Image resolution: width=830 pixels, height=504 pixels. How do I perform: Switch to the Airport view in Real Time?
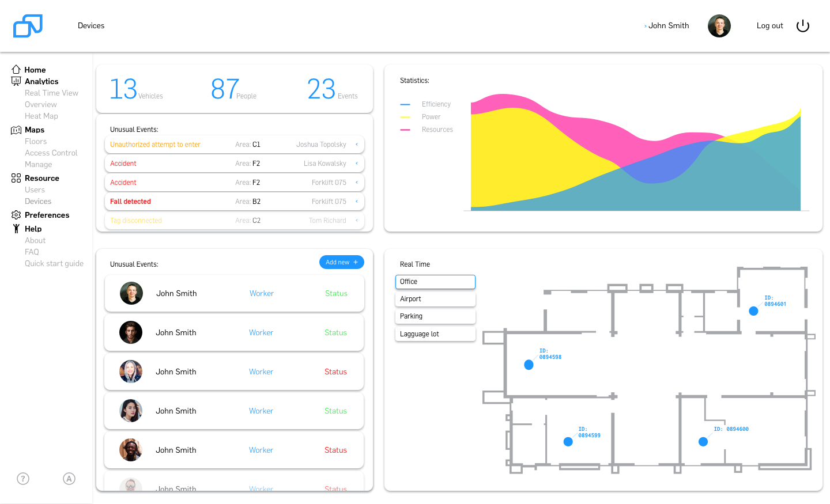pyautogui.click(x=435, y=299)
